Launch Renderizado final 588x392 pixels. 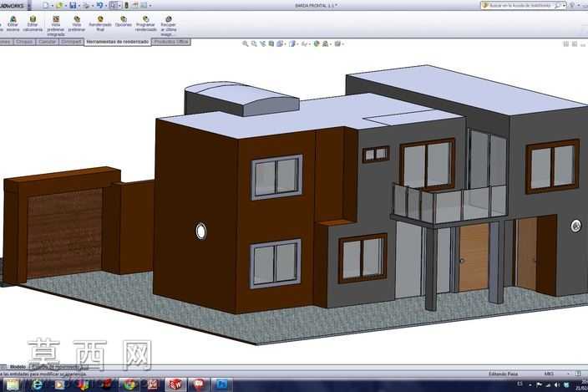click(x=100, y=24)
